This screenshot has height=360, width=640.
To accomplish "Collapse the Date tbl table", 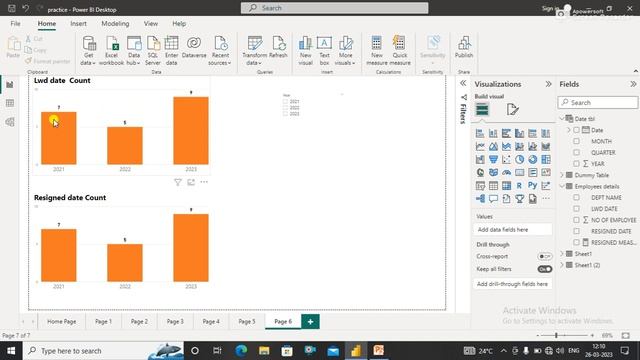I will 562,118.
